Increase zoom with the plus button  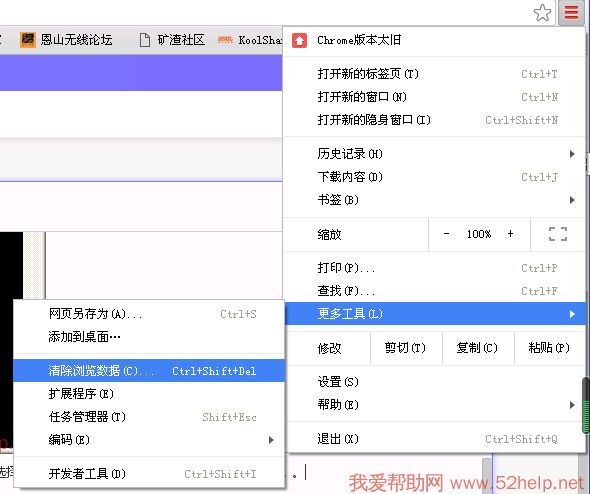tap(510, 234)
